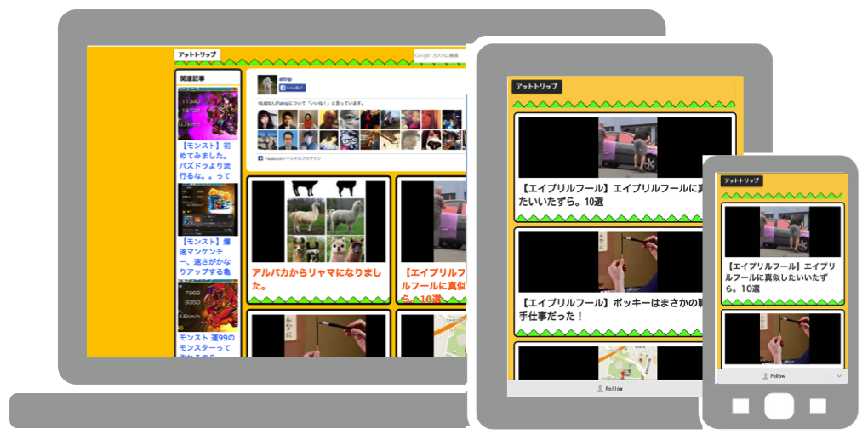Screen dimensions: 868x440
Task: Tap the エイプリルフール article title on the phone
Action: (780, 277)
